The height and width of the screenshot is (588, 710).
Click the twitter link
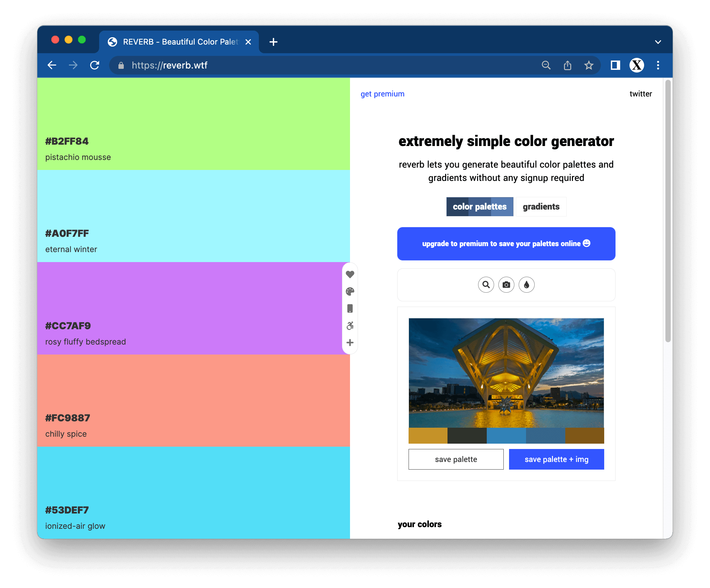tap(640, 94)
